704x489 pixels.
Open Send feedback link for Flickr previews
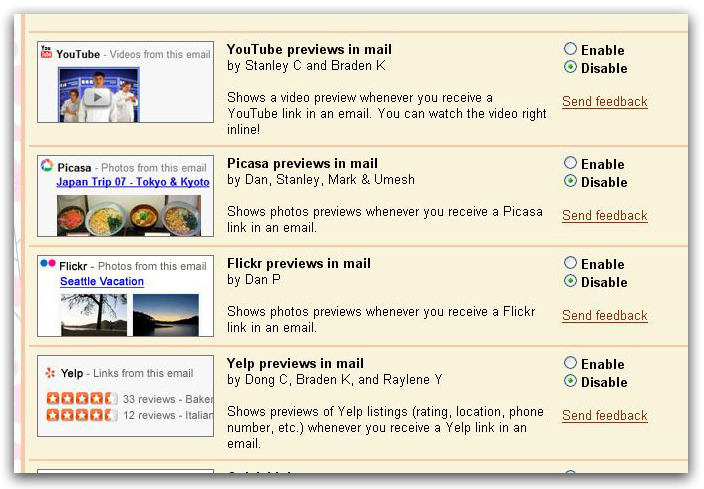coord(604,316)
